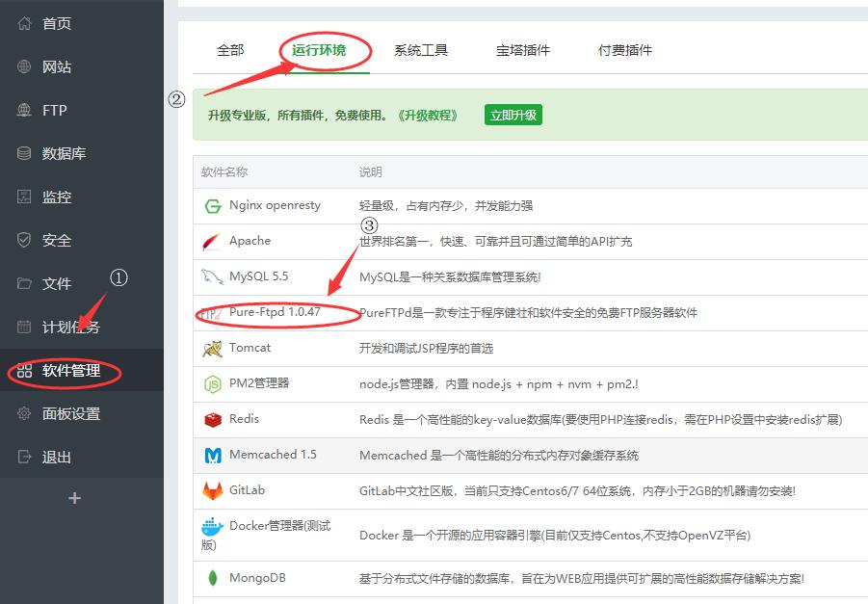The image size is (868, 604).
Task: Select the 计划任务 cron tasks icon
Action: (24, 327)
